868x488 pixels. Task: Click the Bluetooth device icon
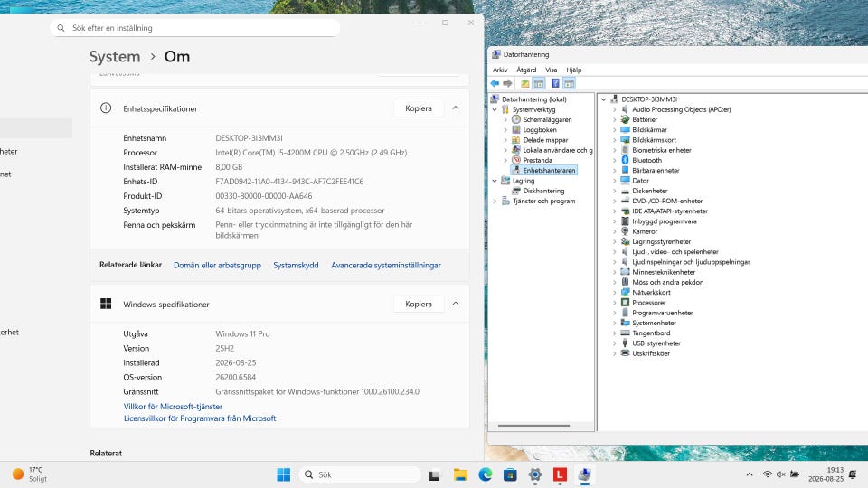625,160
